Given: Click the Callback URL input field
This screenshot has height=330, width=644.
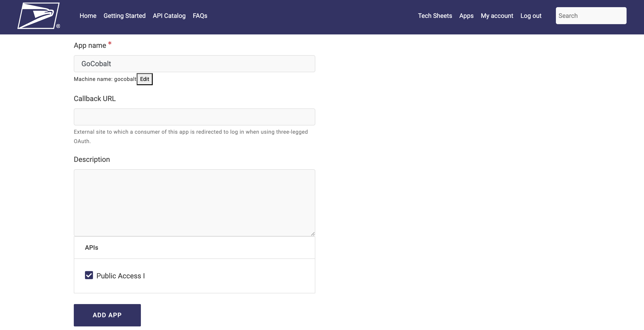Looking at the screenshot, I should (x=194, y=117).
